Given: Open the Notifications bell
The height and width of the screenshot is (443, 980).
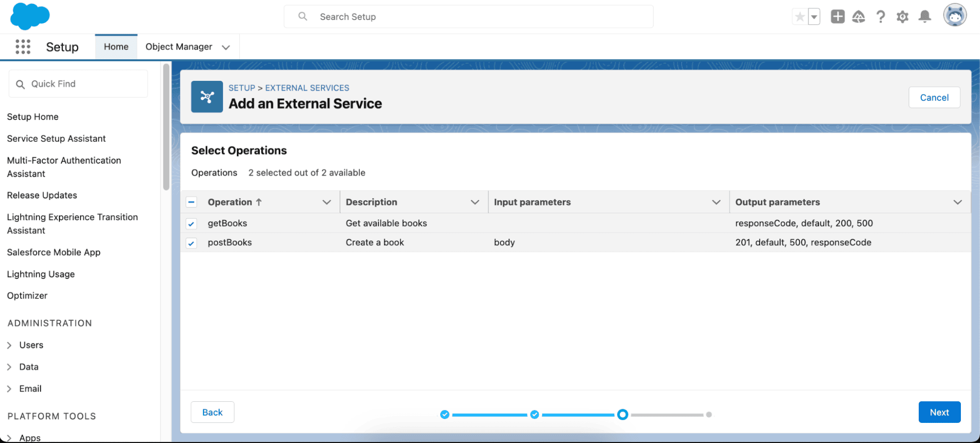Looking at the screenshot, I should [925, 17].
